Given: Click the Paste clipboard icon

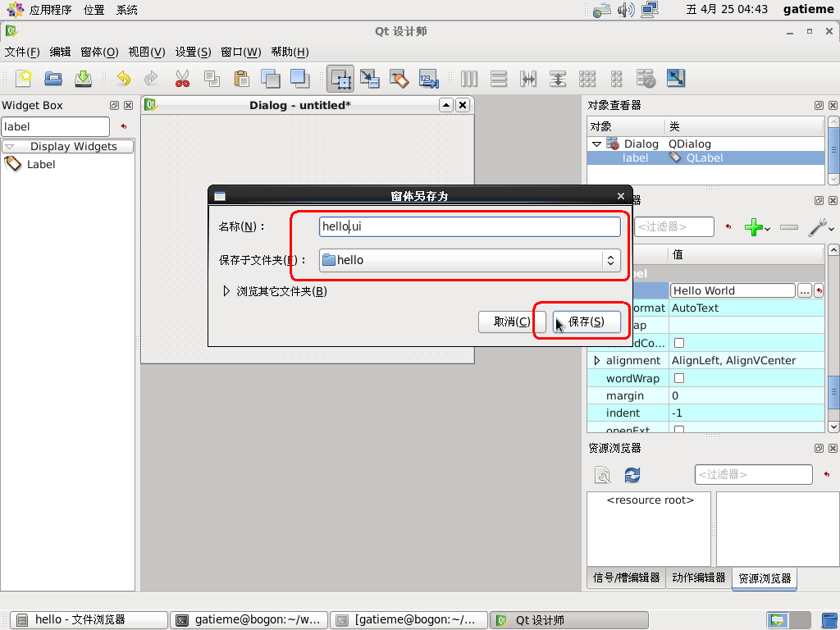Looking at the screenshot, I should (x=242, y=79).
